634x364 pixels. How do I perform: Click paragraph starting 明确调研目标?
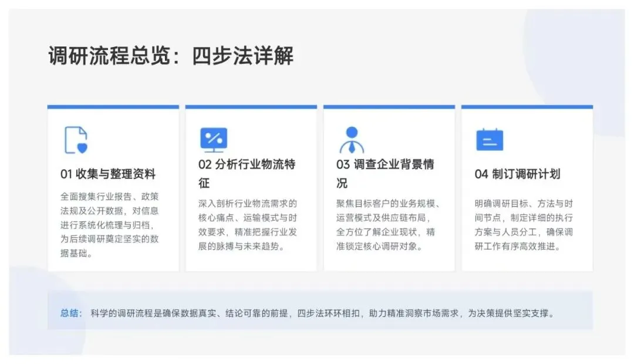point(524,225)
